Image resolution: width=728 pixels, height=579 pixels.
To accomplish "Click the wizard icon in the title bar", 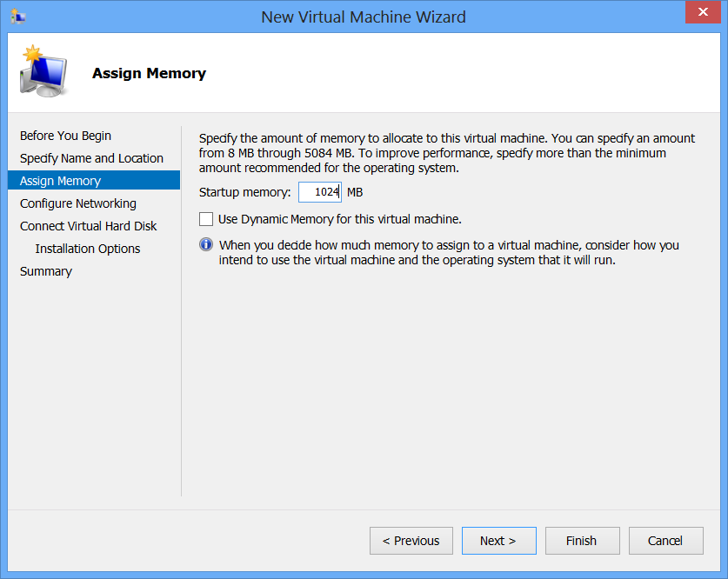I will (x=17, y=17).
